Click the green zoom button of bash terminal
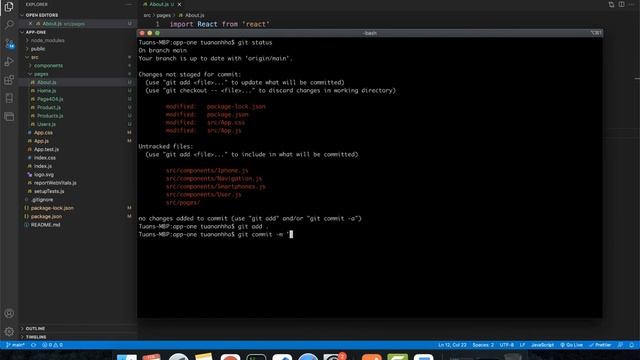 (157, 33)
